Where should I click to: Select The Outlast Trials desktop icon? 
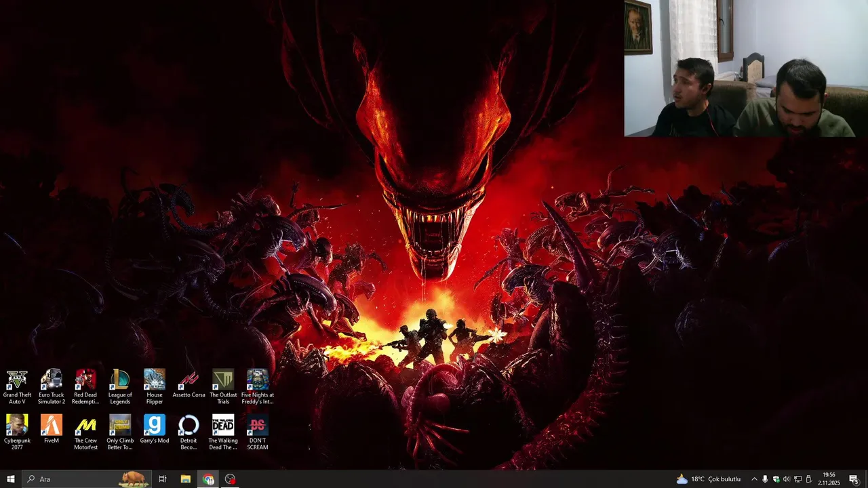click(x=223, y=387)
